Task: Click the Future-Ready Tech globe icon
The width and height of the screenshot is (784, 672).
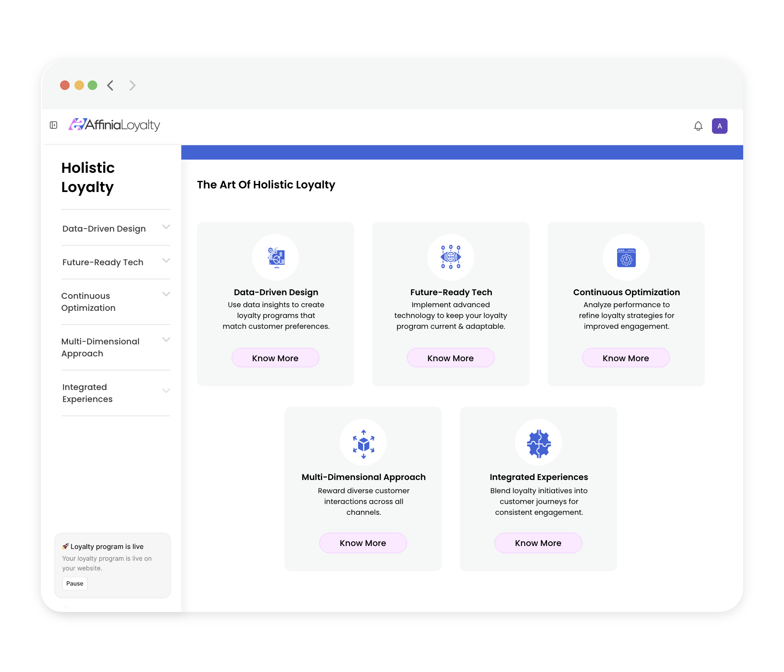Action: (451, 257)
